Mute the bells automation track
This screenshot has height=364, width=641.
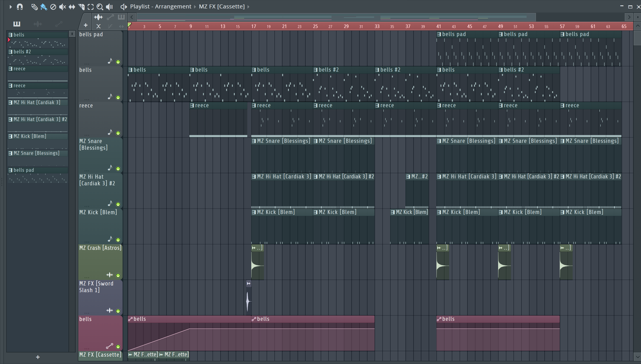pyautogui.click(x=118, y=347)
